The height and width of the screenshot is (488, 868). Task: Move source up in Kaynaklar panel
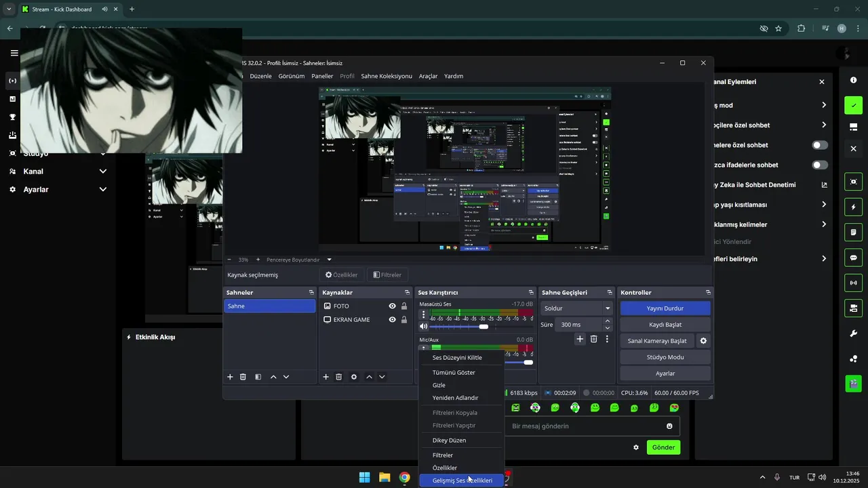click(369, 377)
